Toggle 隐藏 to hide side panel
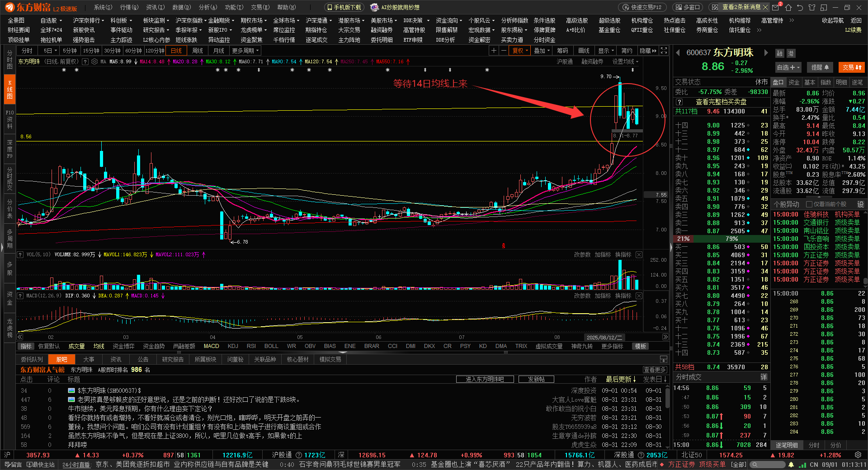Screen dimensions: 868x470 648,51
